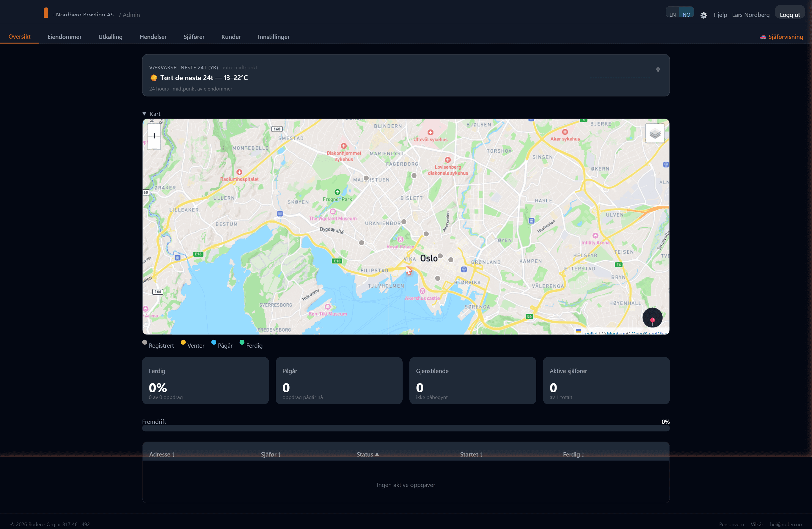Click the orange company logo icon
Image resolution: width=812 pixels, height=529 pixels.
click(46, 13)
